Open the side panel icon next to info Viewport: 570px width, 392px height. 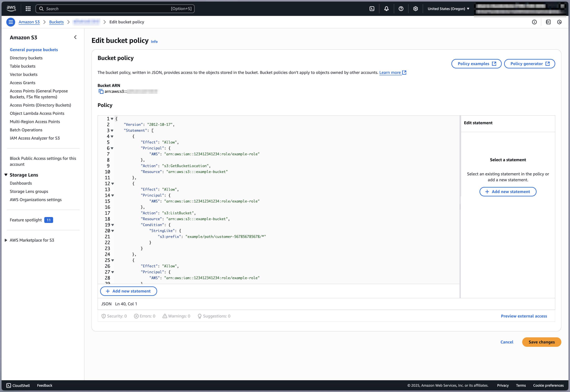(x=548, y=22)
